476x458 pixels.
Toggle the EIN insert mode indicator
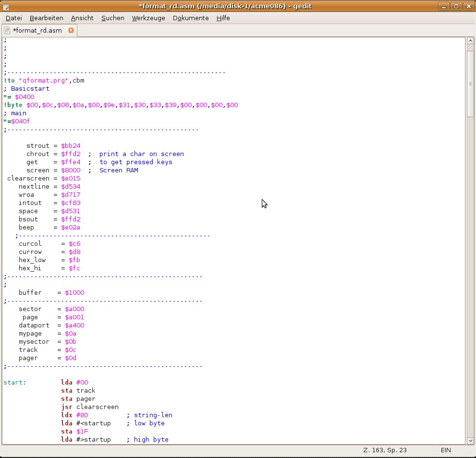click(446, 450)
